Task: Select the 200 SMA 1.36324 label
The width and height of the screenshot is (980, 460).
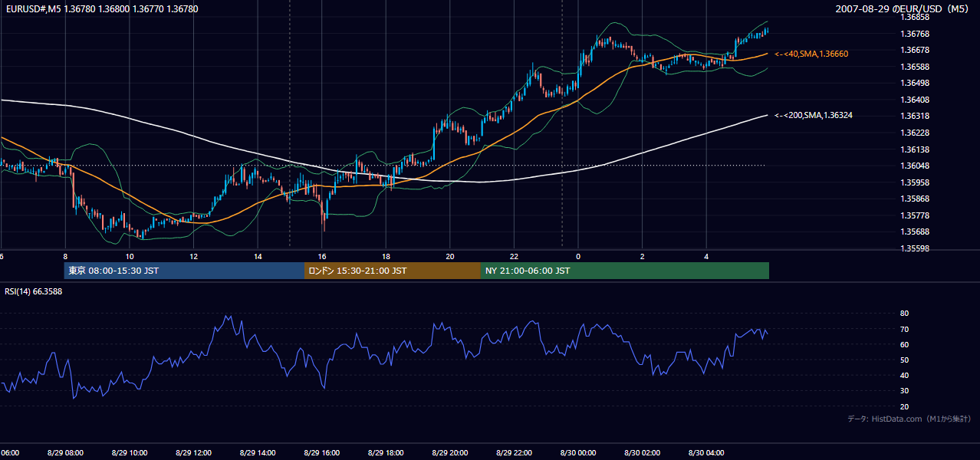Action: coord(814,115)
